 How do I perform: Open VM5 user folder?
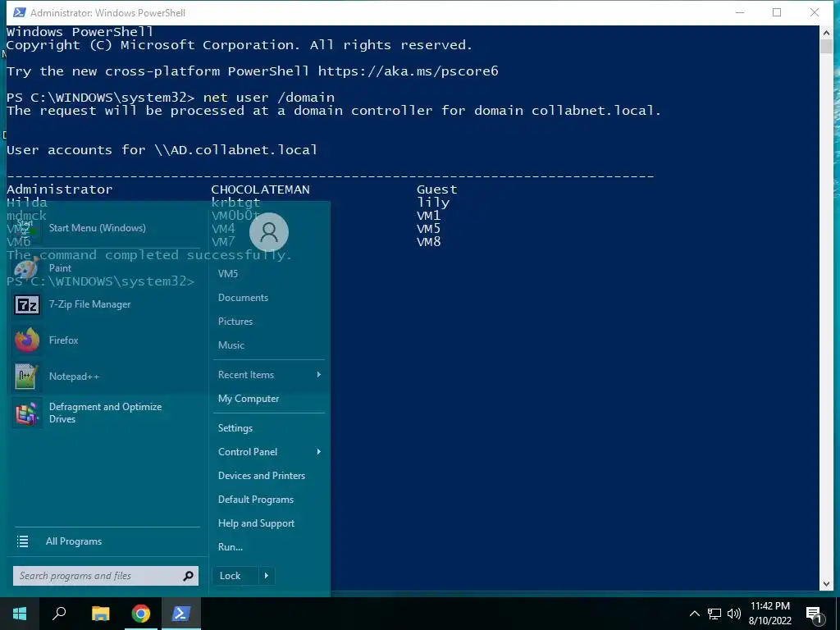[x=228, y=274]
